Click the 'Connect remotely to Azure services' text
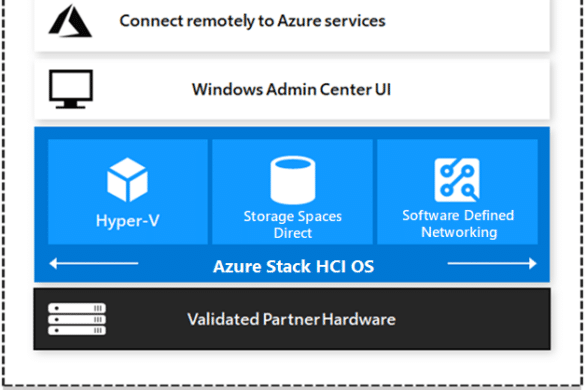The image size is (585, 390). 252,21
